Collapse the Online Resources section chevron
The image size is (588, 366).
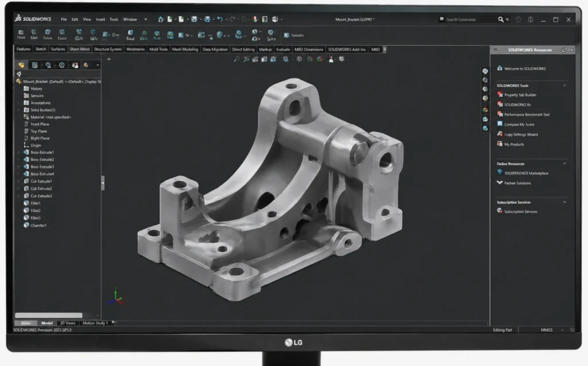(564, 164)
